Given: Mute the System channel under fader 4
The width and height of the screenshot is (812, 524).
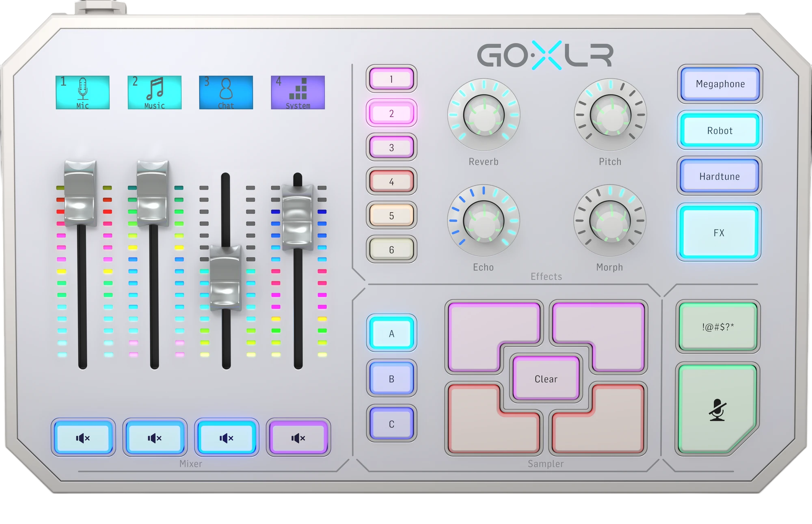Looking at the screenshot, I should [298, 438].
